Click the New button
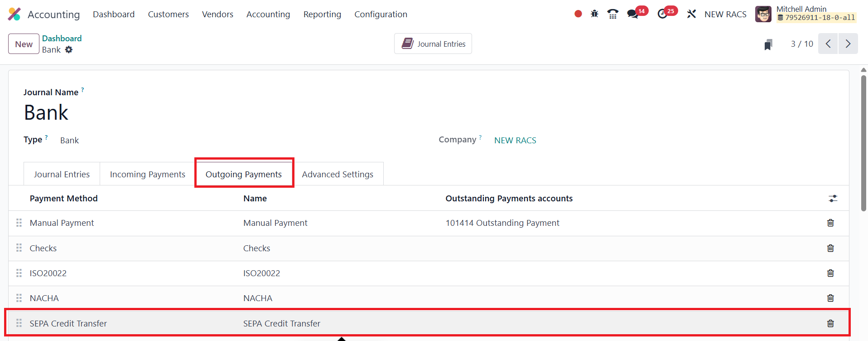 (x=24, y=44)
